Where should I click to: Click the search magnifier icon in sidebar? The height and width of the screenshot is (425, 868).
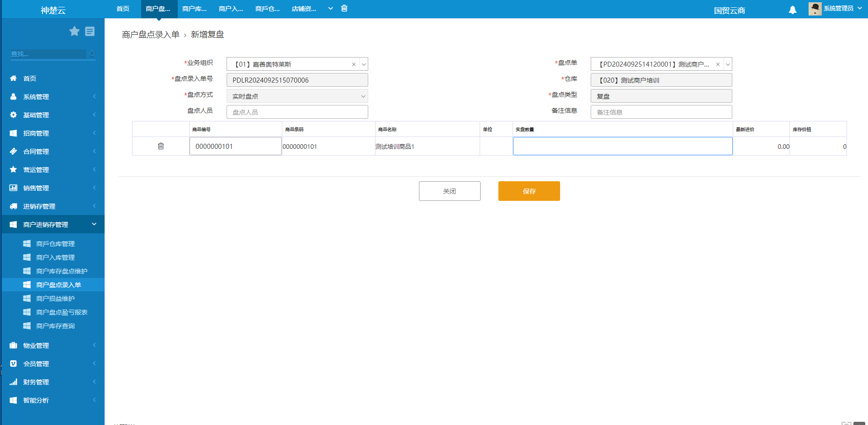coord(92,54)
